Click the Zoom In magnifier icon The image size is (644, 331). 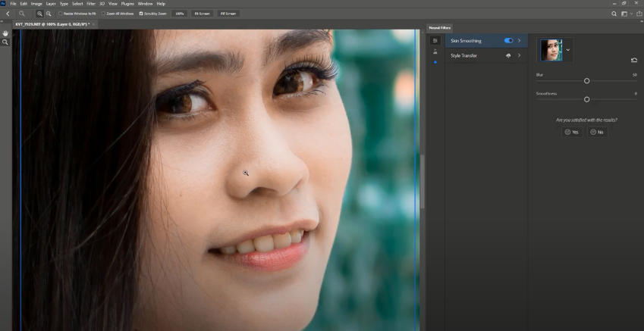pyautogui.click(x=40, y=14)
